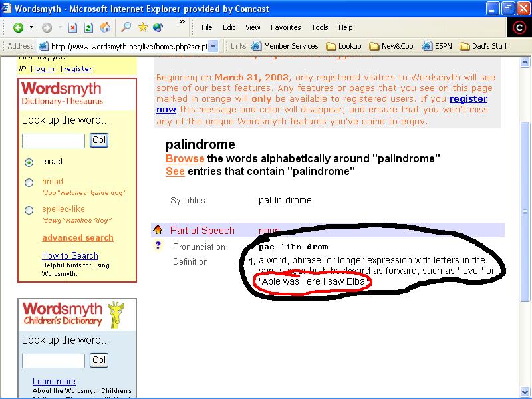This screenshot has height=399, width=532.
Task: Select the broad search radio button
Action: pos(29,182)
